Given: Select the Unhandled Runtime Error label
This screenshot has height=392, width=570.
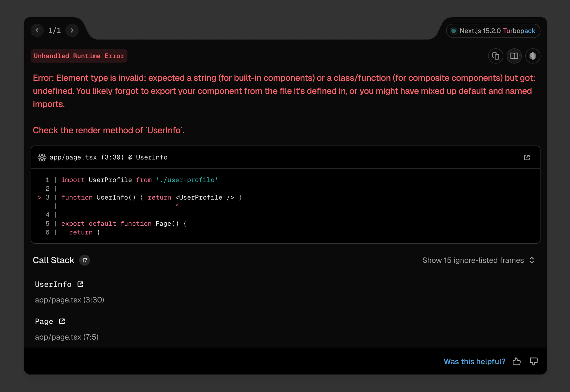Looking at the screenshot, I should [79, 56].
